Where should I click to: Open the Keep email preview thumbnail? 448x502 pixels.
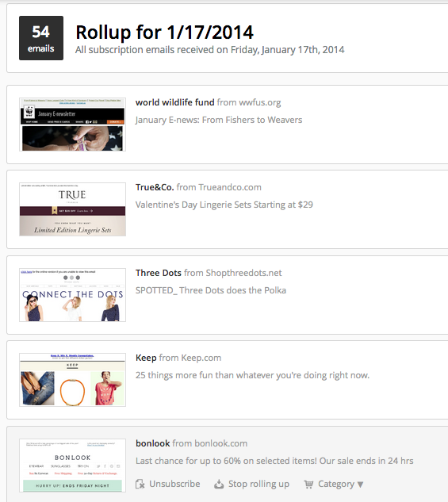[x=72, y=380]
